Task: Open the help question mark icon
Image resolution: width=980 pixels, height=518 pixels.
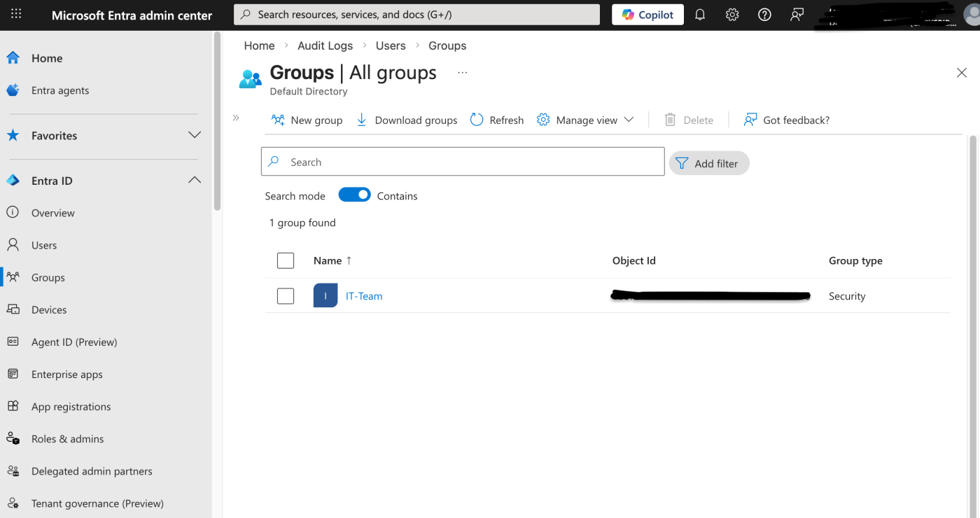Action: point(764,15)
